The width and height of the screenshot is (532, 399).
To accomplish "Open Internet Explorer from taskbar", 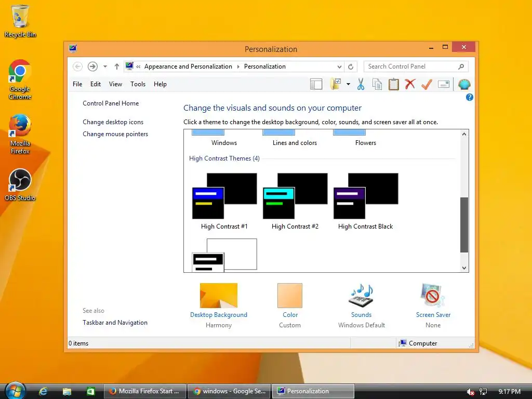I will tap(43, 391).
